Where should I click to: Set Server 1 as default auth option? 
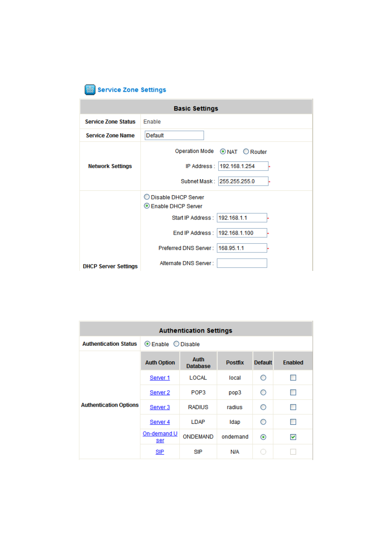click(x=263, y=378)
